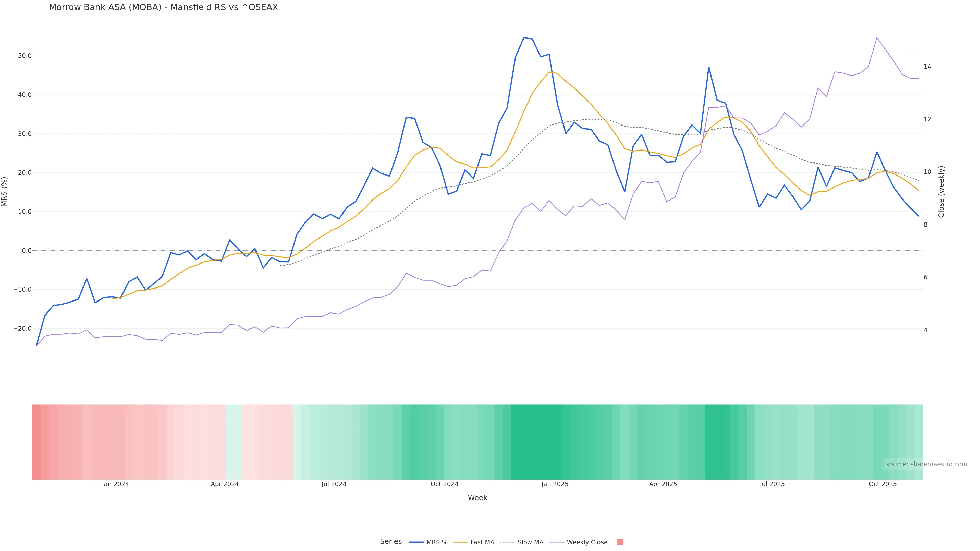Click the Apr 2024 x-axis tick label

(x=225, y=484)
